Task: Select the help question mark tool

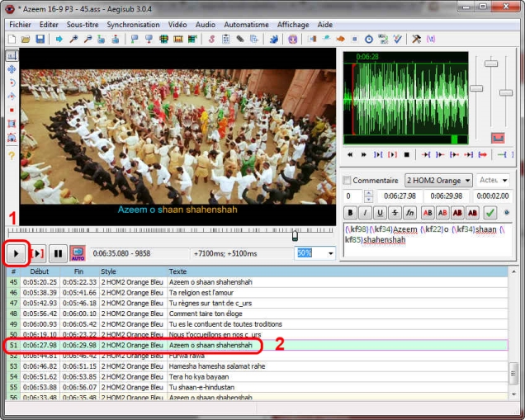Action: point(12,155)
